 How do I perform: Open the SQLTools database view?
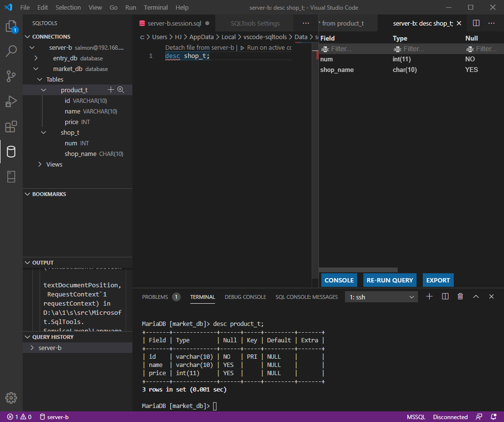[11, 152]
